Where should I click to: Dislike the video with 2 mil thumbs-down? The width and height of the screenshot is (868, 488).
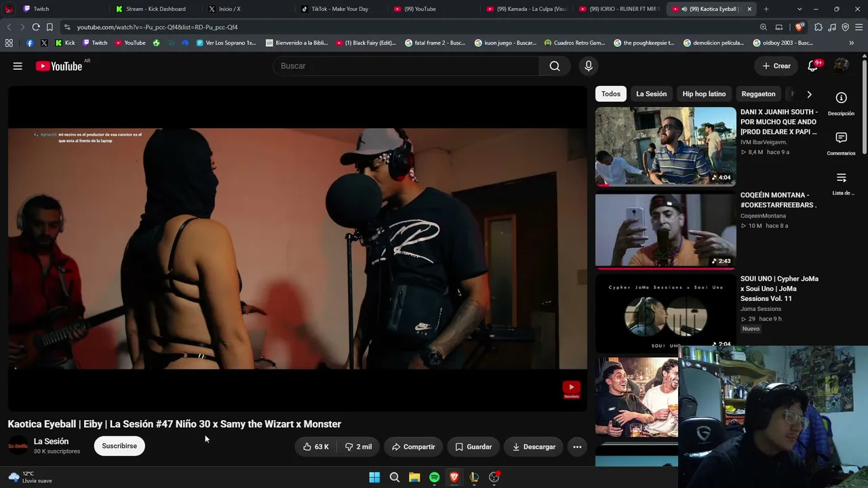(359, 447)
